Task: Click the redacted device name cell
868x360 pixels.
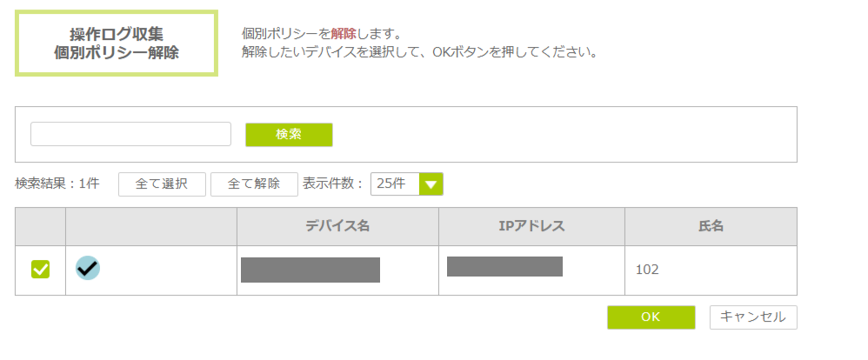Action: 310,270
